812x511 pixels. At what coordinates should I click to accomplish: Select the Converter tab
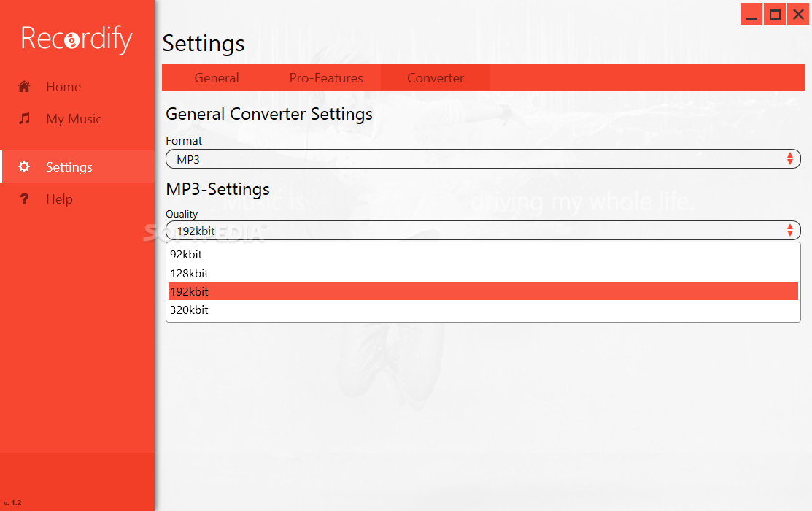pos(436,77)
